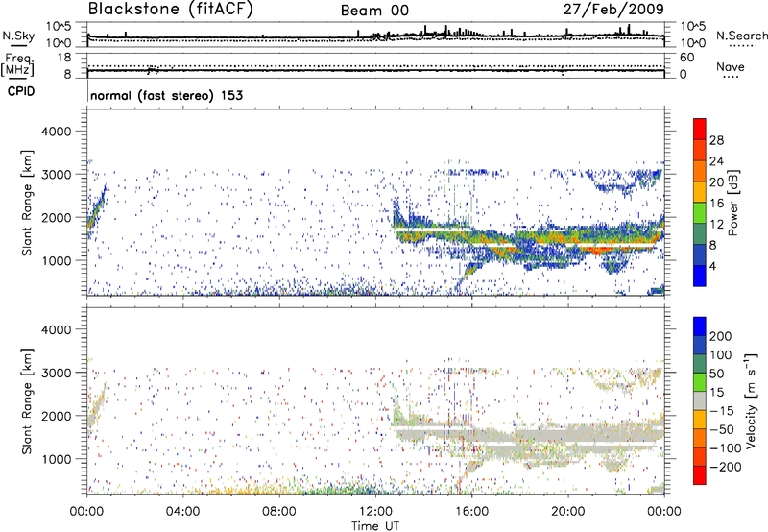The width and height of the screenshot is (768, 532).
Task: Click the "50" label on velocity colorbar
Action: 716,374
